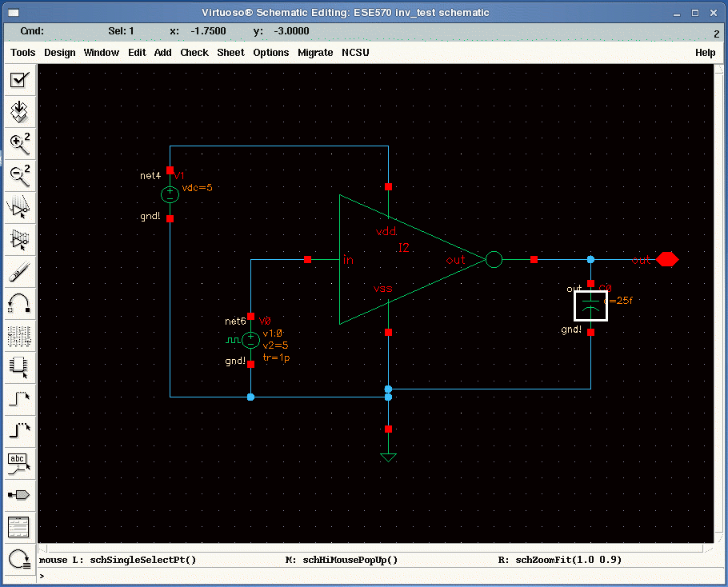This screenshot has height=587, width=728.
Task: Open the Edit menu
Action: tap(137, 53)
